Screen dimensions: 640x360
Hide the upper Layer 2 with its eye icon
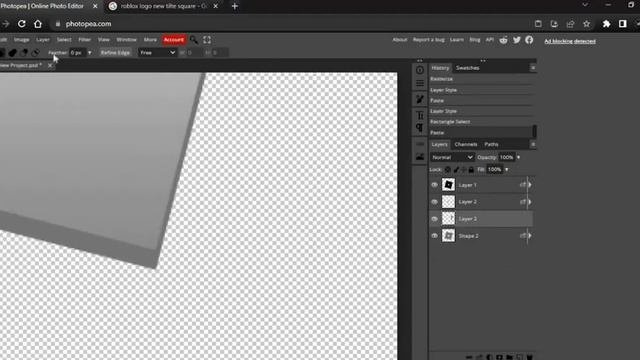tap(434, 202)
